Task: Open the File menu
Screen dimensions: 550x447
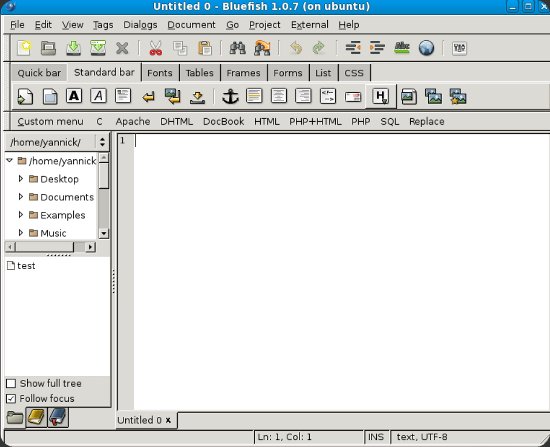Action: pos(17,25)
